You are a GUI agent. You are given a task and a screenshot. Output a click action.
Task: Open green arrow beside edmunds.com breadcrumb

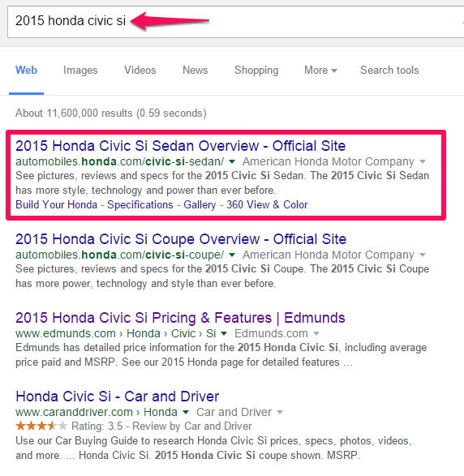224,333
